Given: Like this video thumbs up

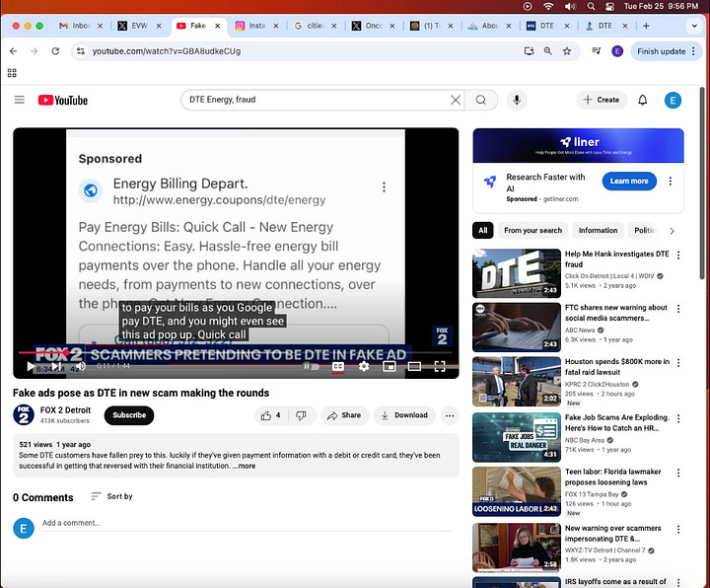Looking at the screenshot, I should 271,415.
